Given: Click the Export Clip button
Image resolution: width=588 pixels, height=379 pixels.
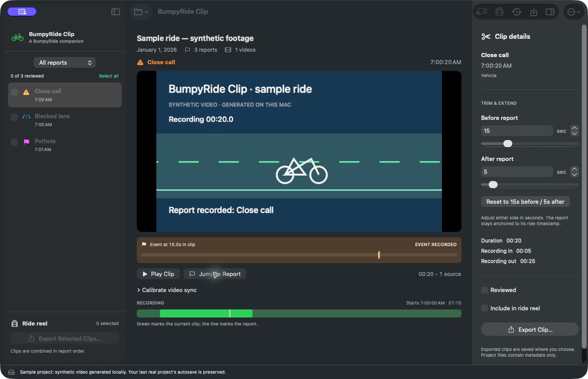Looking at the screenshot, I should 530,330.
